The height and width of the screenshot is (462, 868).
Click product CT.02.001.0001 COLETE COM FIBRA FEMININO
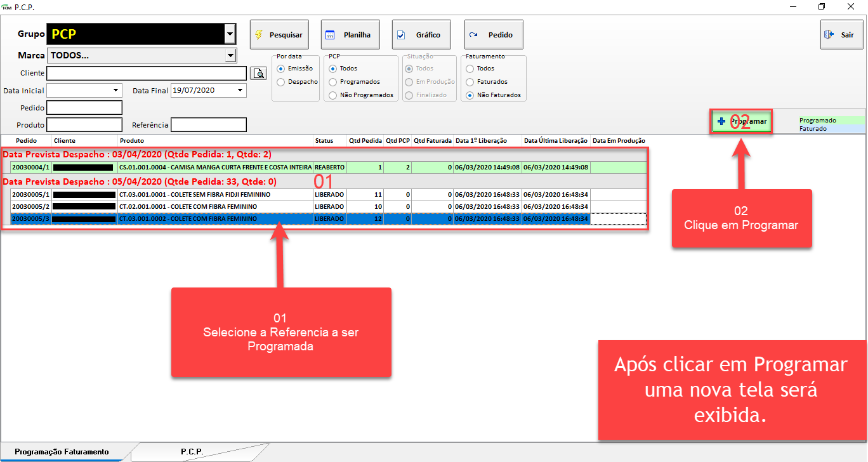(x=215, y=206)
